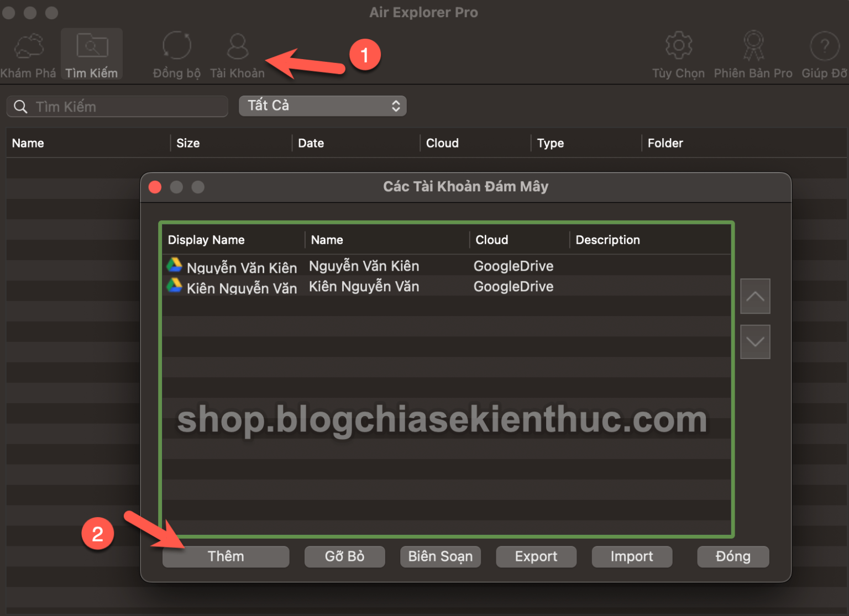Image resolution: width=849 pixels, height=616 pixels.
Task: Open Tùy Chọn settings gear icon
Action: [678, 46]
